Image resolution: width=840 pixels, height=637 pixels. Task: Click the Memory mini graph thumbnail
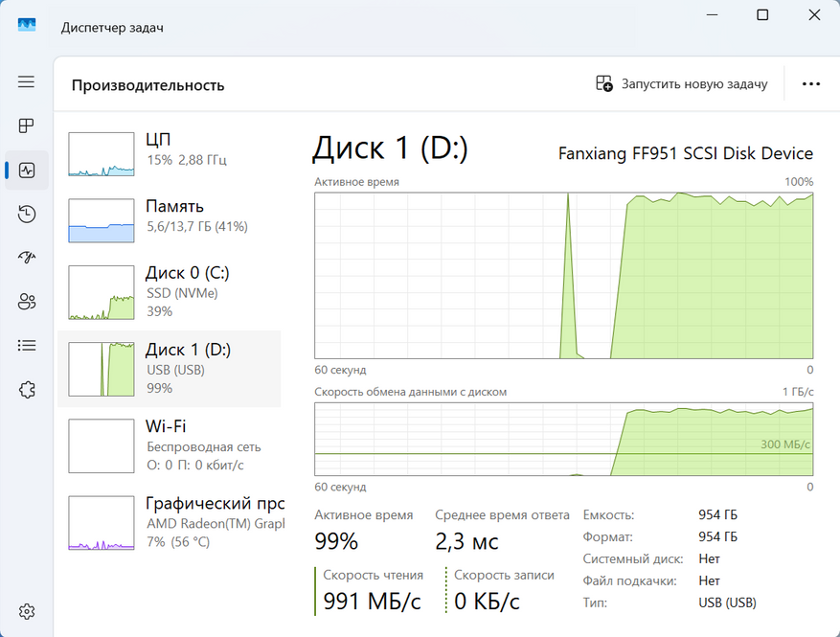pos(102,220)
